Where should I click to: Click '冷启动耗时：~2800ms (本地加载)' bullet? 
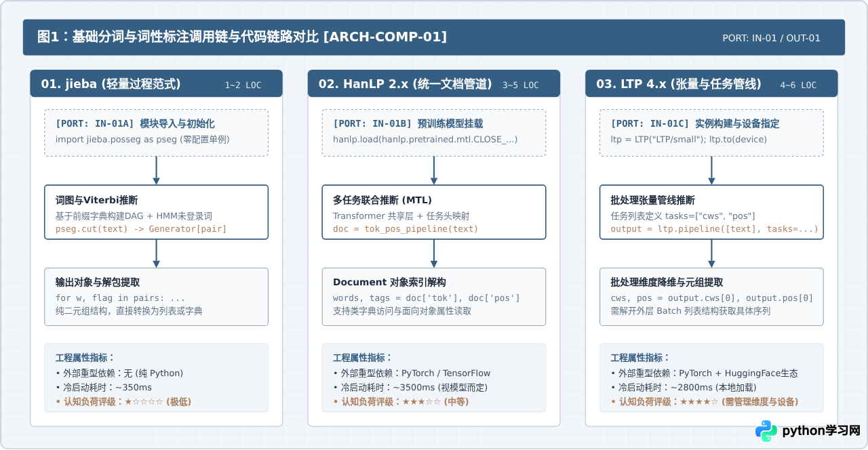[x=684, y=387]
